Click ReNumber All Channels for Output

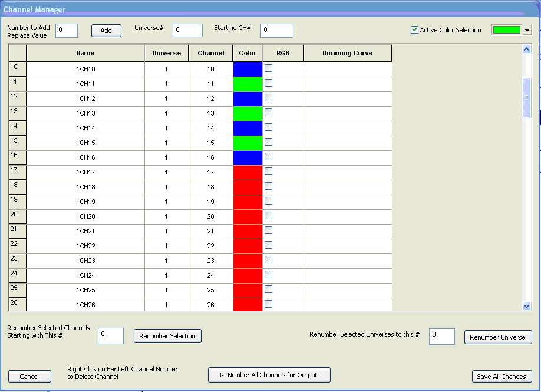pyautogui.click(x=269, y=375)
